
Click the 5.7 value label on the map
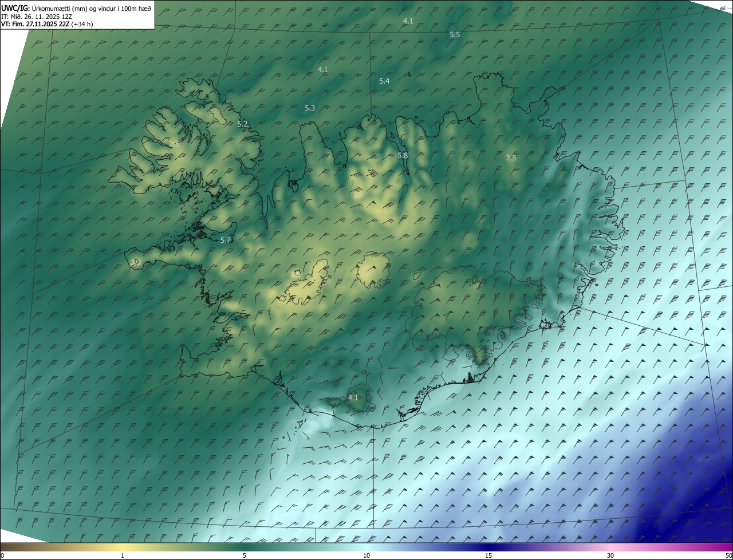click(x=226, y=240)
